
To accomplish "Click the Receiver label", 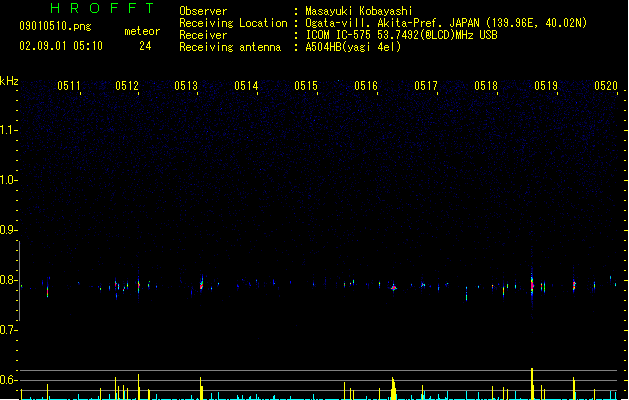I will coord(203,35).
